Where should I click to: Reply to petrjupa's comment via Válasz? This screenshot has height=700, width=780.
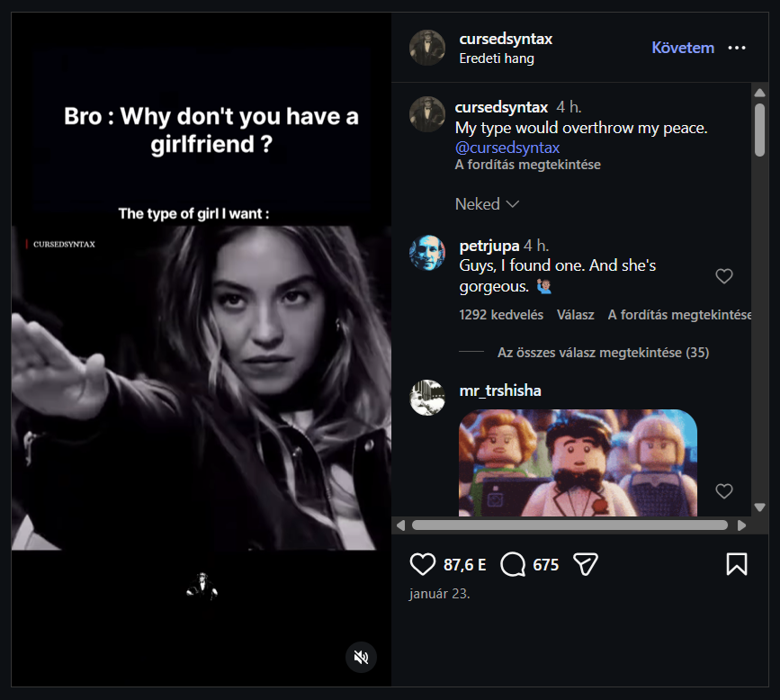(x=576, y=315)
